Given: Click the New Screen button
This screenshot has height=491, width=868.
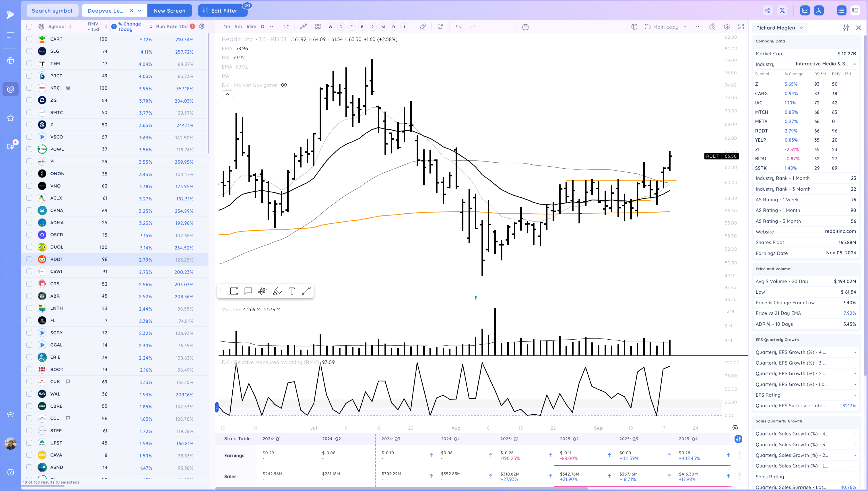Looking at the screenshot, I should [169, 10].
